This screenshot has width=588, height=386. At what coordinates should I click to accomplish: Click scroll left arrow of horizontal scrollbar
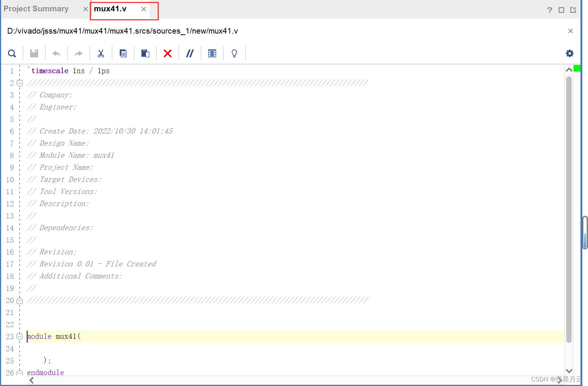(x=32, y=380)
